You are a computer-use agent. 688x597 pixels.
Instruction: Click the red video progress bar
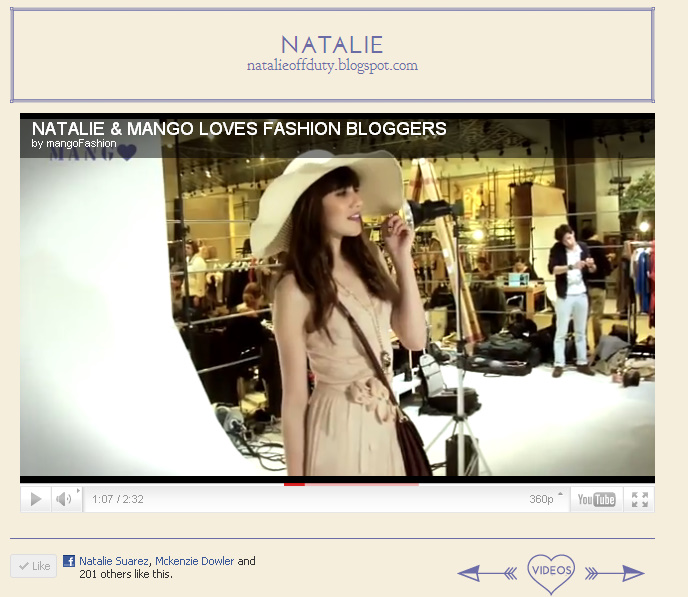tap(294, 484)
